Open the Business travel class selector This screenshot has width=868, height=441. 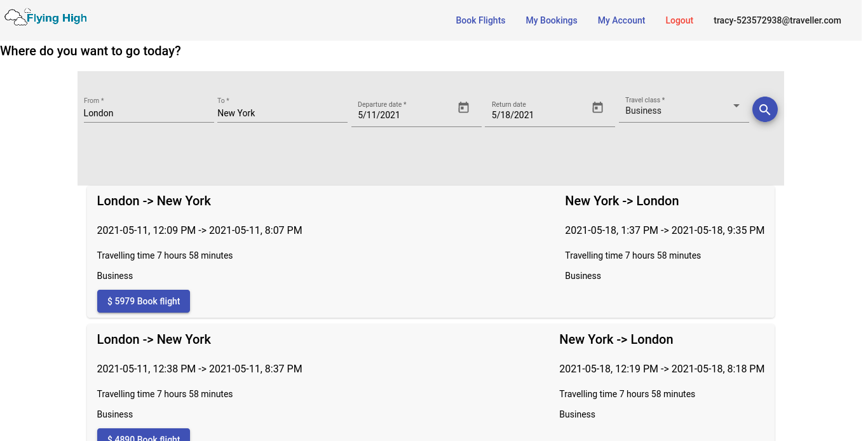click(x=684, y=109)
